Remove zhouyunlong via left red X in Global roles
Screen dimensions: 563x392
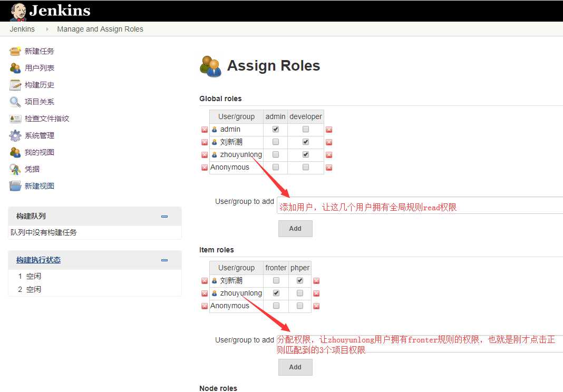pyautogui.click(x=205, y=155)
